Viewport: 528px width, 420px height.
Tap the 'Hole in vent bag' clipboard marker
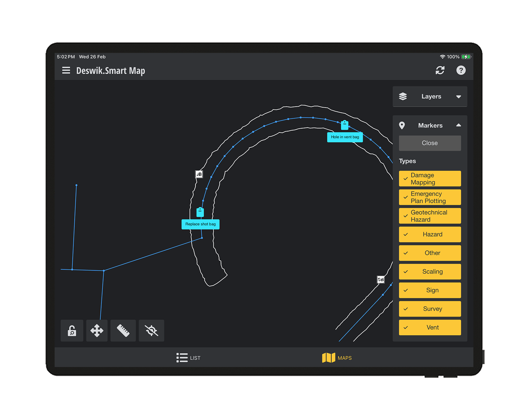(x=345, y=125)
